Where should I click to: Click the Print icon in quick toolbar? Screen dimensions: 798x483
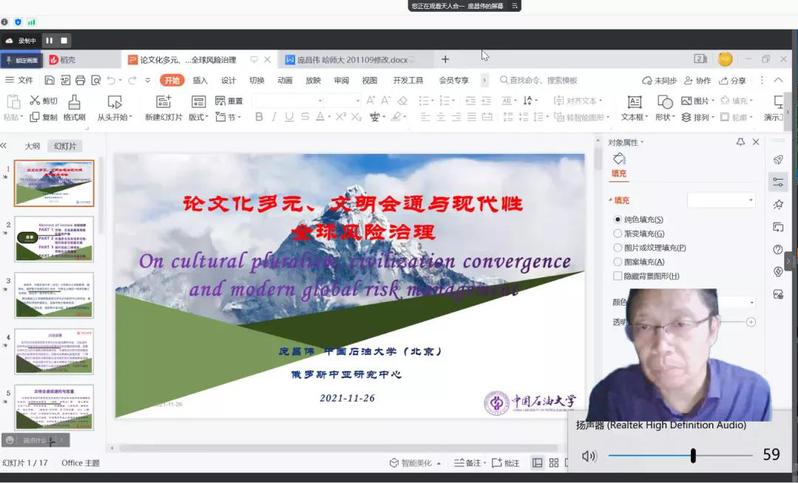[79, 80]
